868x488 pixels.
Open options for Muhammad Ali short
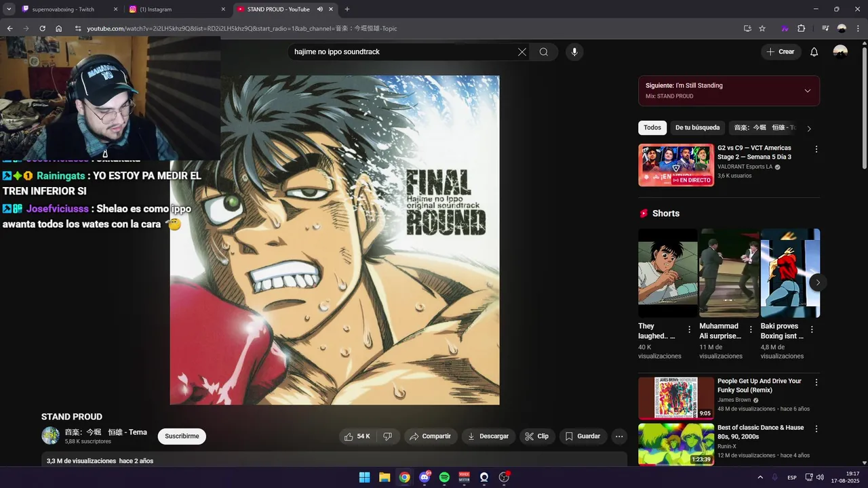(751, 330)
